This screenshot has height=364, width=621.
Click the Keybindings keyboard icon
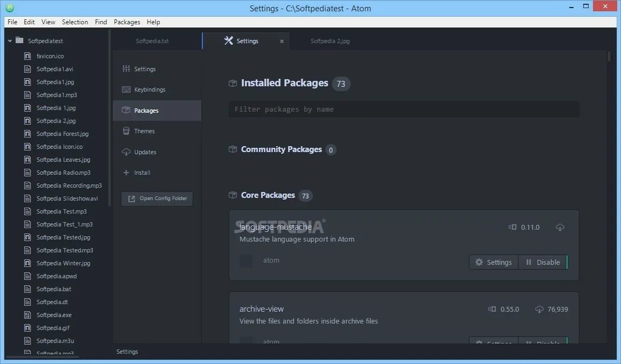tap(126, 90)
